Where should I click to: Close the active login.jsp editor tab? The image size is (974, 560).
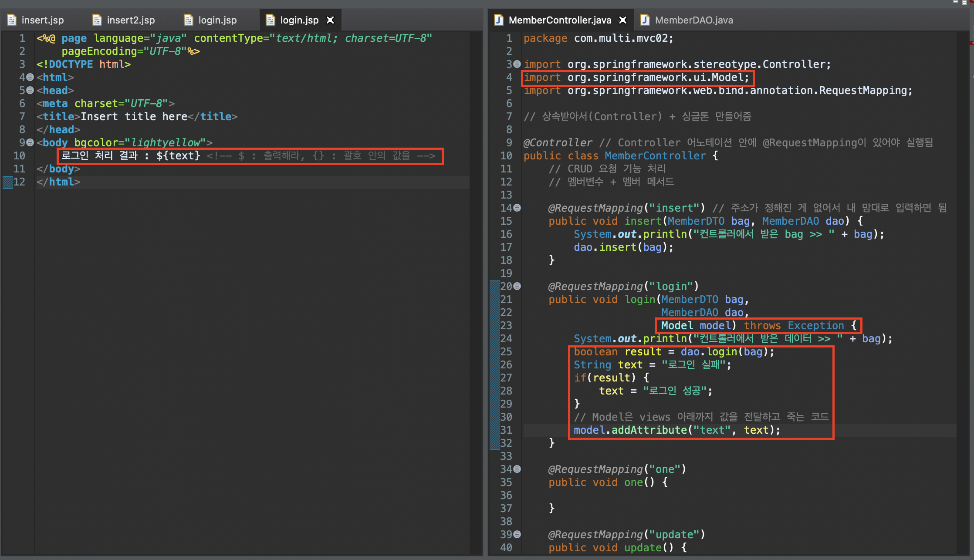(x=330, y=20)
